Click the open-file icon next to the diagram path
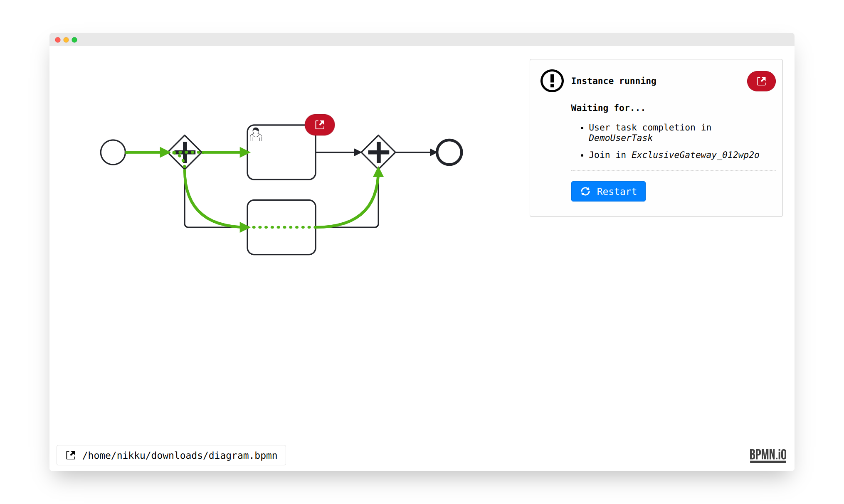Image resolution: width=844 pixels, height=504 pixels. (71, 455)
